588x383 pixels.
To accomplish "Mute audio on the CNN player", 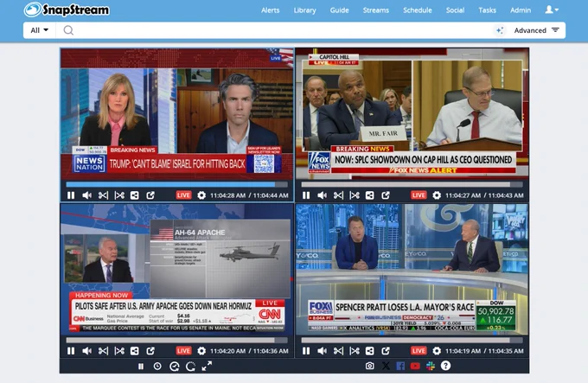I will pos(87,351).
